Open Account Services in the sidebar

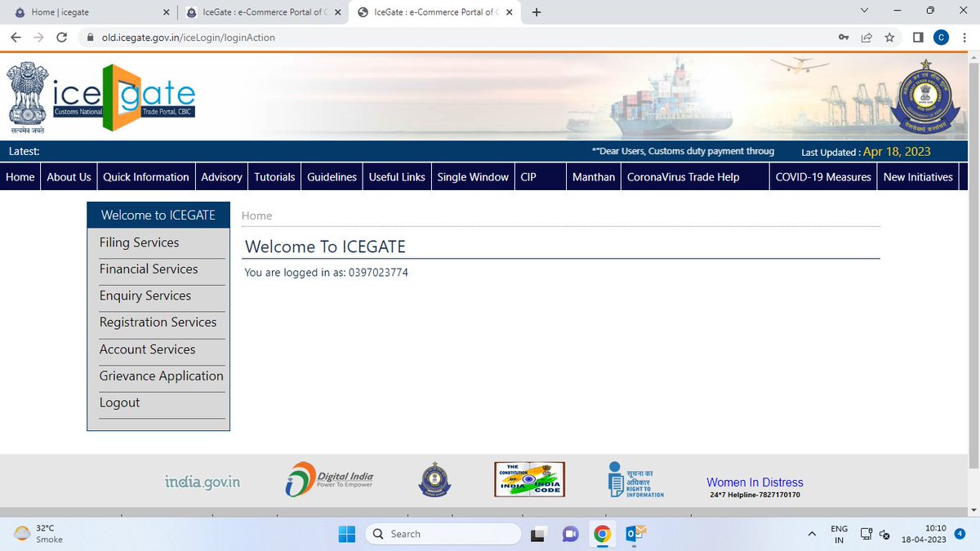[x=147, y=349]
